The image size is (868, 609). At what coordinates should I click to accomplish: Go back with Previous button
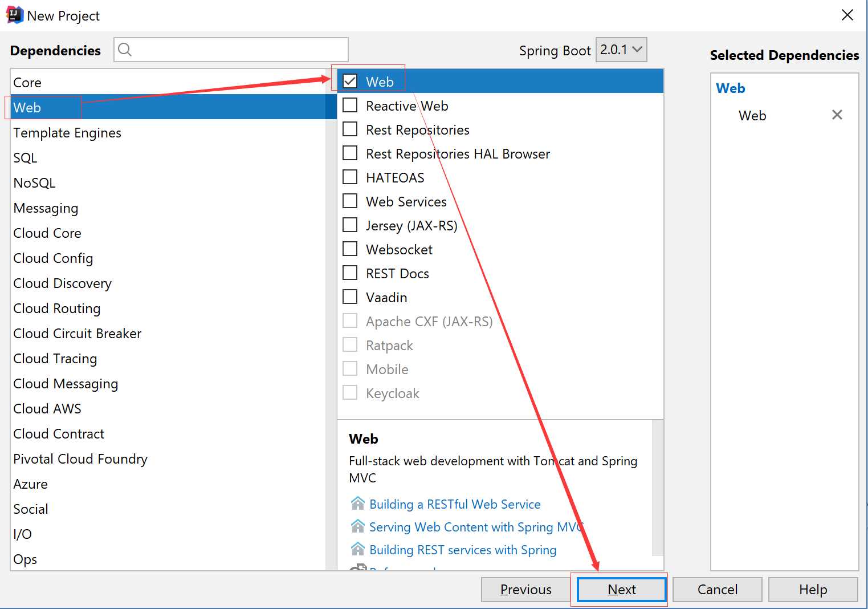click(x=525, y=590)
